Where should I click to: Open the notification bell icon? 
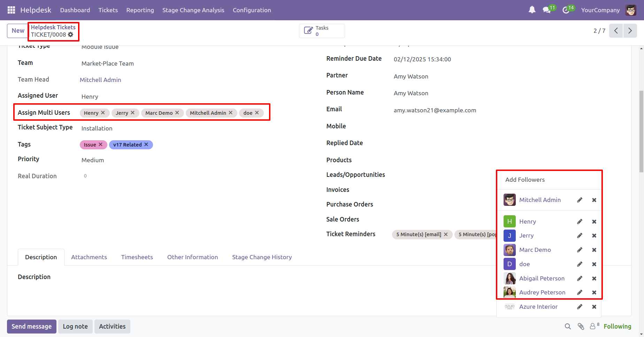[532, 10]
